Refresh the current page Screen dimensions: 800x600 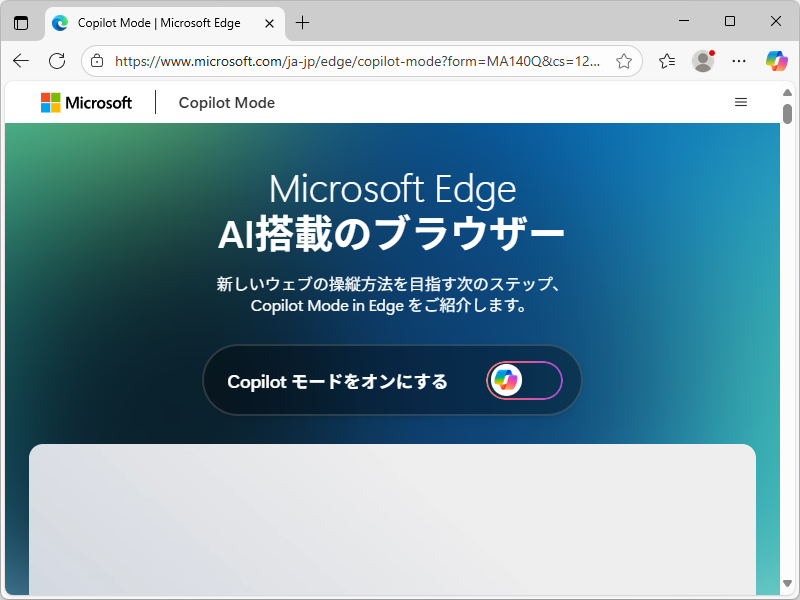click(x=57, y=61)
